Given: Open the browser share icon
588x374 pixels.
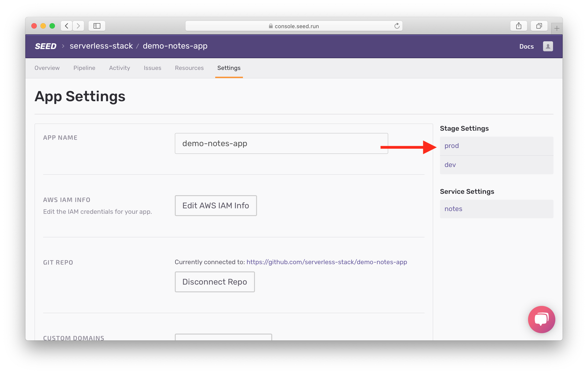Looking at the screenshot, I should 519,26.
